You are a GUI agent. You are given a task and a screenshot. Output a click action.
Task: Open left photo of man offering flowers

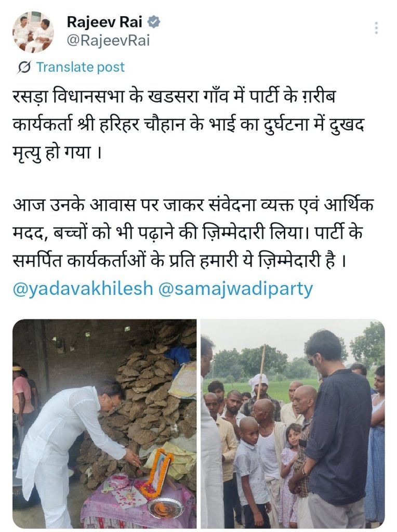pyautogui.click(x=104, y=423)
